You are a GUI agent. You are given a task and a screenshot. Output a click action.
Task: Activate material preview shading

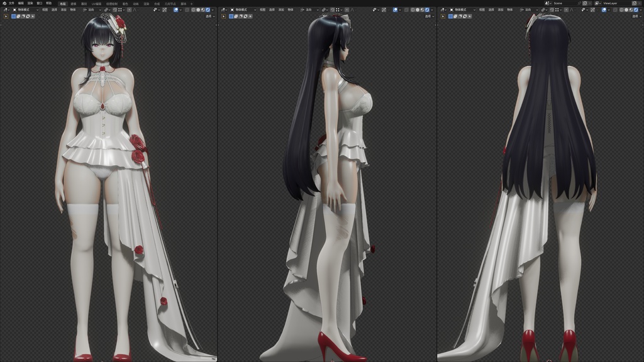[x=203, y=10]
